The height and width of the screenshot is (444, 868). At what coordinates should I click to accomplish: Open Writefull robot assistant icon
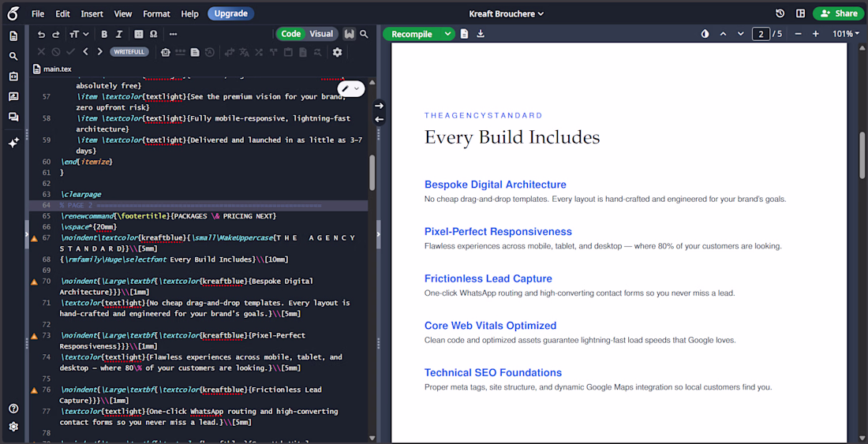pyautogui.click(x=165, y=52)
